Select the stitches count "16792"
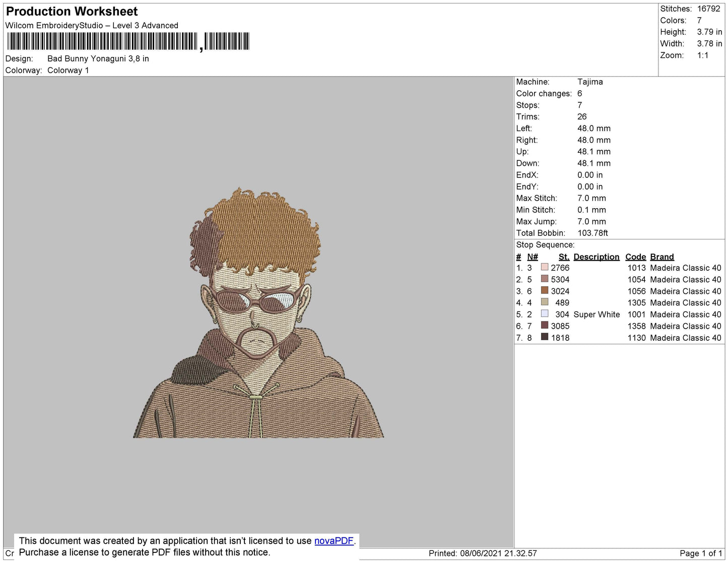The image size is (728, 563). point(709,9)
